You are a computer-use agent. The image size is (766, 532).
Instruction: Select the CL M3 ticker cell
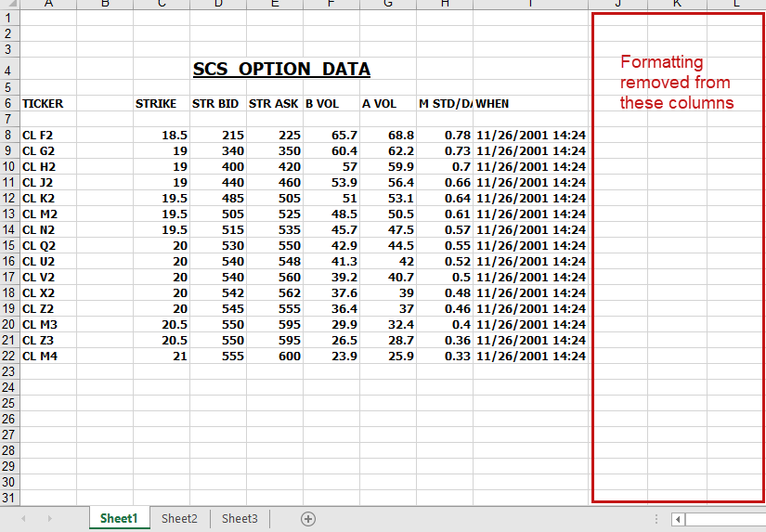tap(48, 324)
